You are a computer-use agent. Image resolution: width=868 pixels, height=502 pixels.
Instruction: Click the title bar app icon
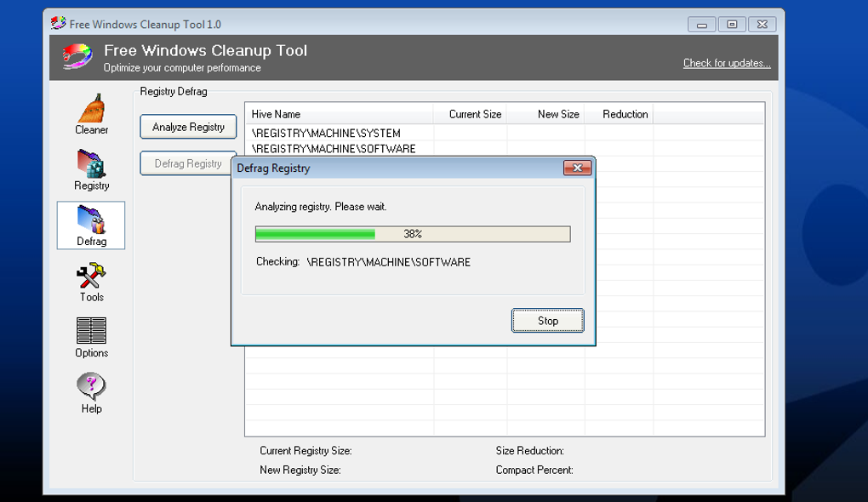pyautogui.click(x=58, y=24)
